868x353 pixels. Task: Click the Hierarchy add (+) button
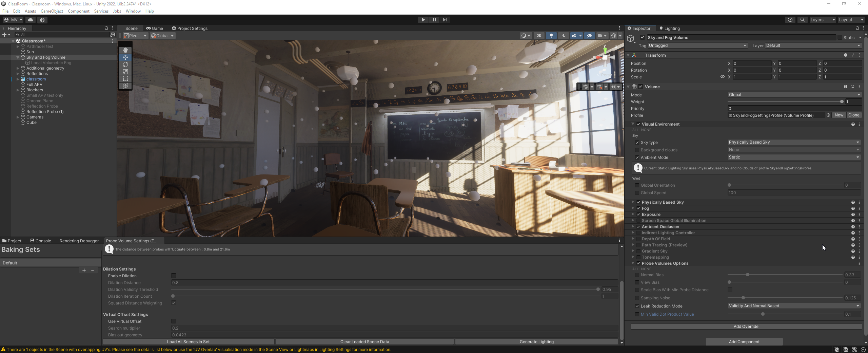(6, 35)
